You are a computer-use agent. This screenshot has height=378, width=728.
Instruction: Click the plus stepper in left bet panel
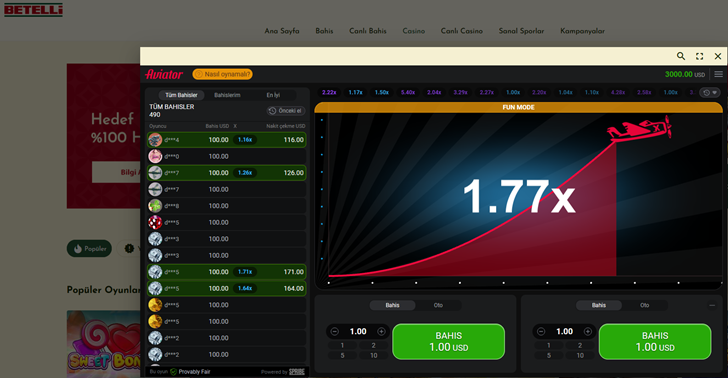click(x=381, y=332)
